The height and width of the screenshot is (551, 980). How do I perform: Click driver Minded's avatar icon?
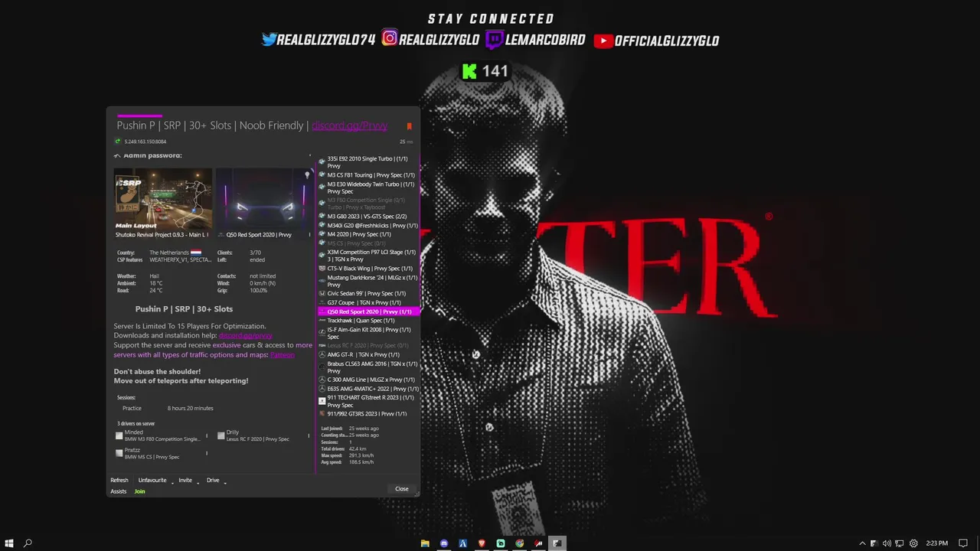click(x=119, y=435)
